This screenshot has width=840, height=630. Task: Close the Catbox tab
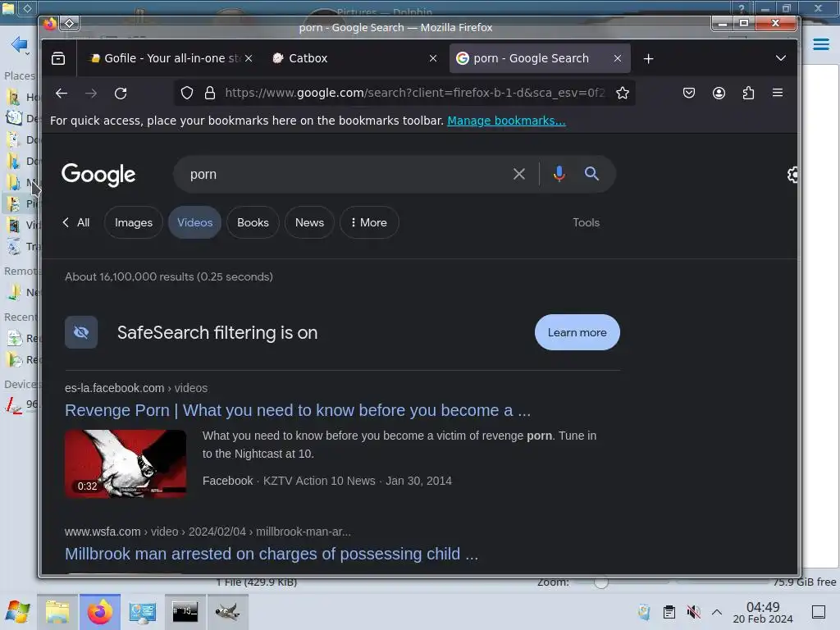[433, 58]
